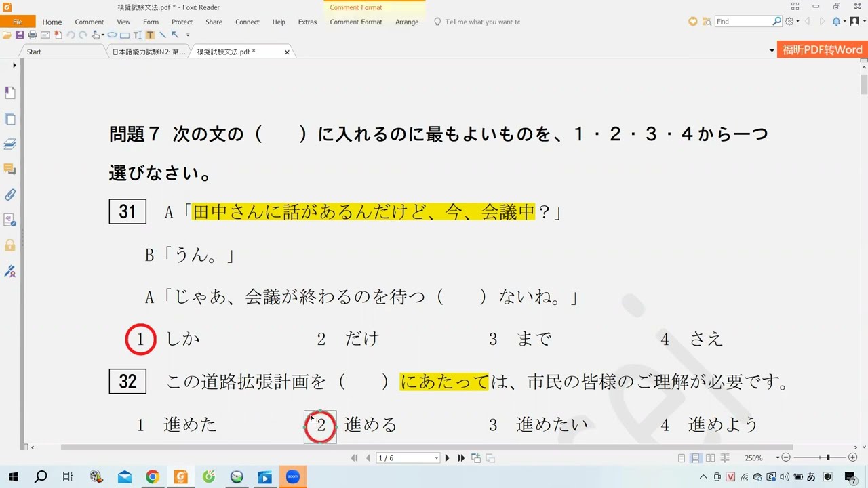Switch to single page view mode
868x488 pixels.
682,458
